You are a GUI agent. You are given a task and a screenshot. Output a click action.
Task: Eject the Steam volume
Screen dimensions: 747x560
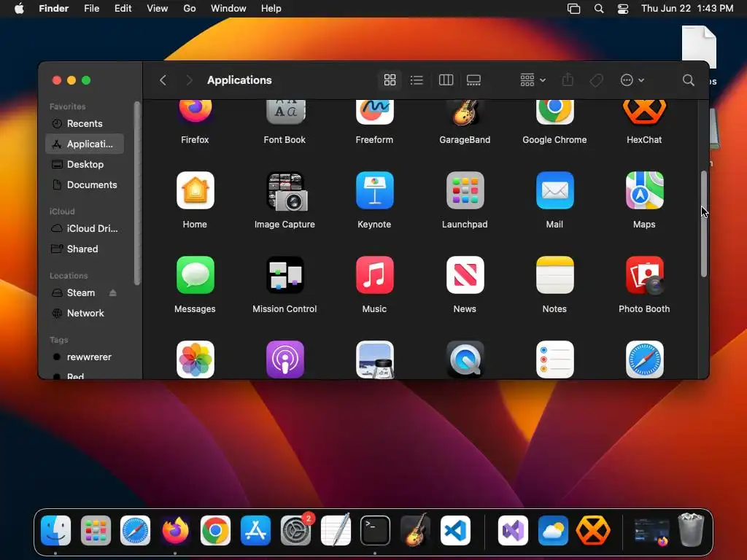(x=113, y=293)
